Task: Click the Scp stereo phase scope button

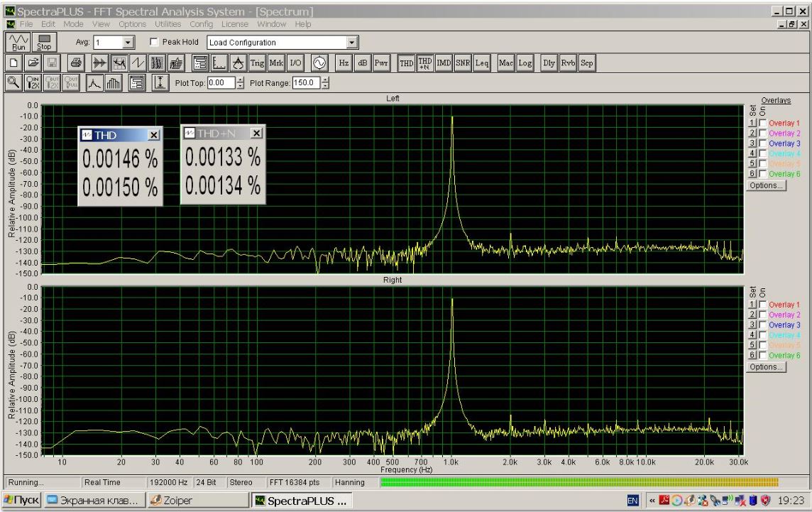Action: pyautogui.click(x=587, y=63)
